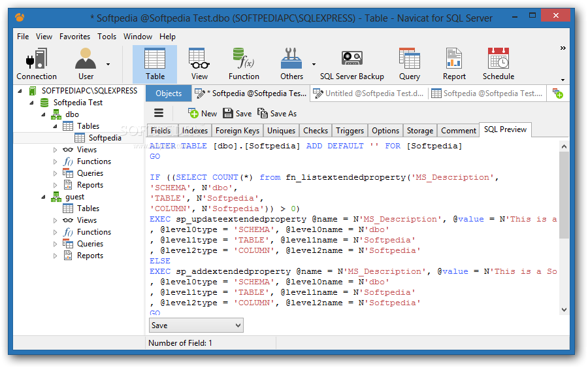Screen dimensions: 588x368
Task: Select the Table toolbar icon
Action: [x=155, y=64]
